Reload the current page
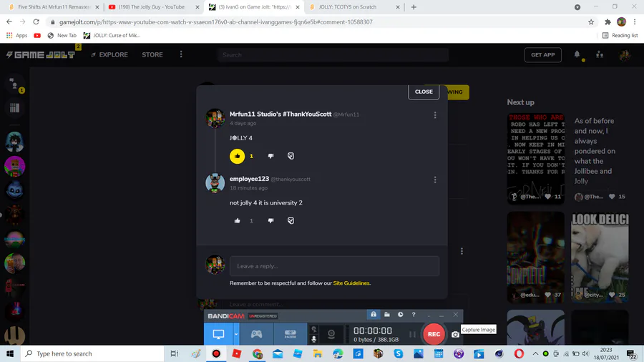Viewport: 644px width, 362px height. point(36,21)
